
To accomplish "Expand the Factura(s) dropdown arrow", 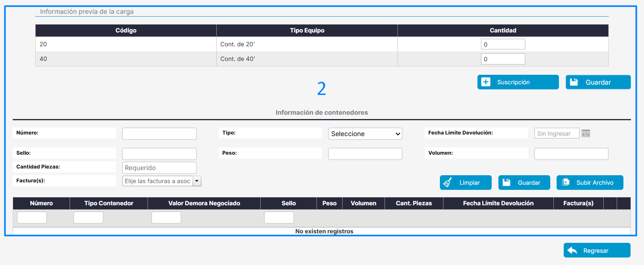I will (x=197, y=181).
